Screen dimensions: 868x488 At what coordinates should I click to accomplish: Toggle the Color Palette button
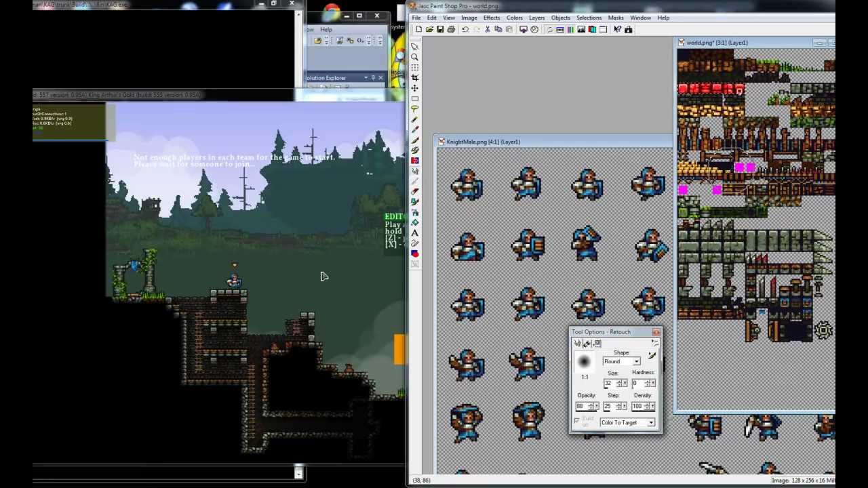coord(570,29)
